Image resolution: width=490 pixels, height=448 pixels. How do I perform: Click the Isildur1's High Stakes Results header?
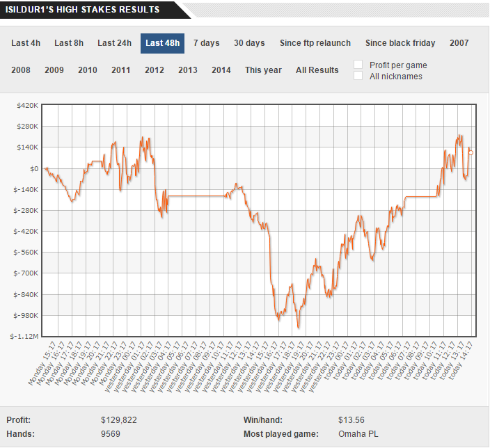[83, 10]
